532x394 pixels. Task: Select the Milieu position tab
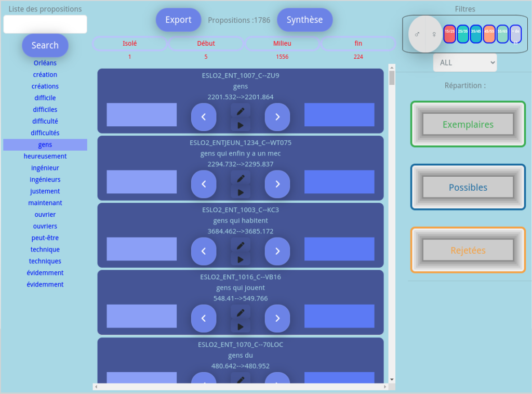(282, 44)
